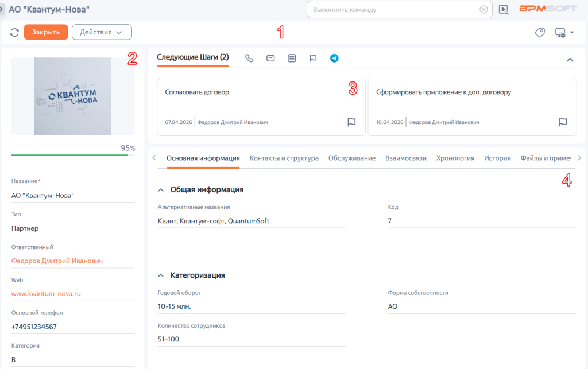This screenshot has height=369, width=588.
Task: Click the tag icon in the top toolbar
Action: click(540, 33)
